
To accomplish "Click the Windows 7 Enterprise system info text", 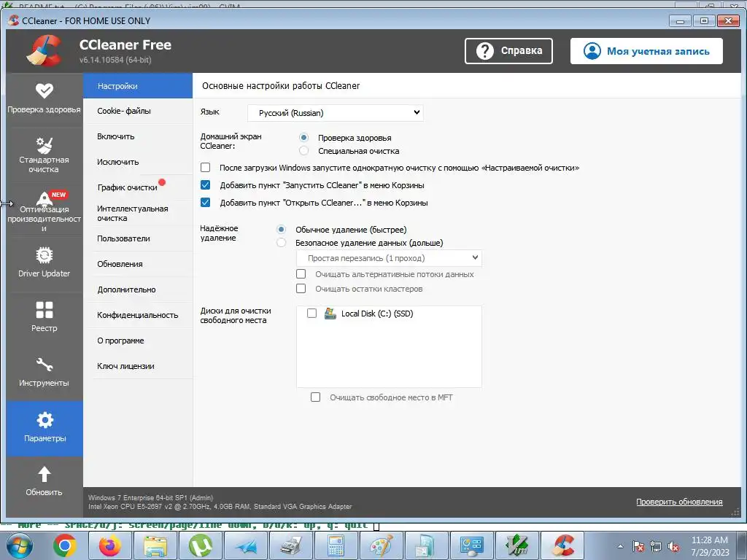I will click(x=150, y=497).
